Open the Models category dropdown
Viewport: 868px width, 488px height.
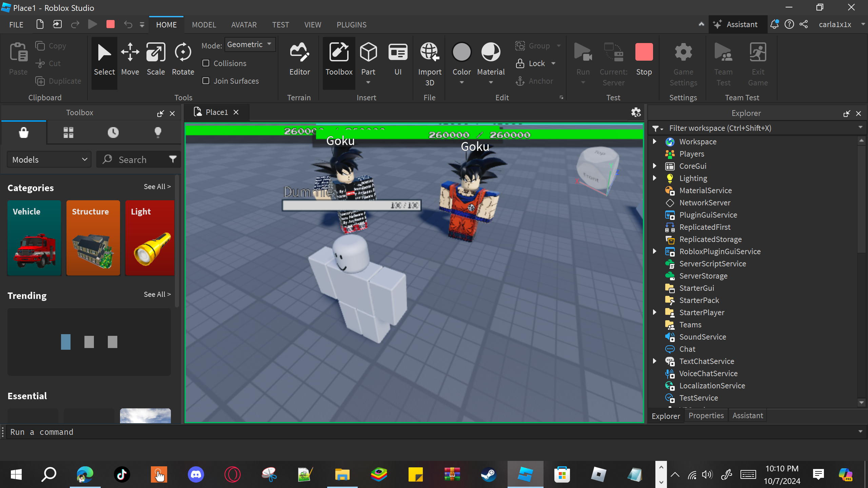(x=50, y=160)
